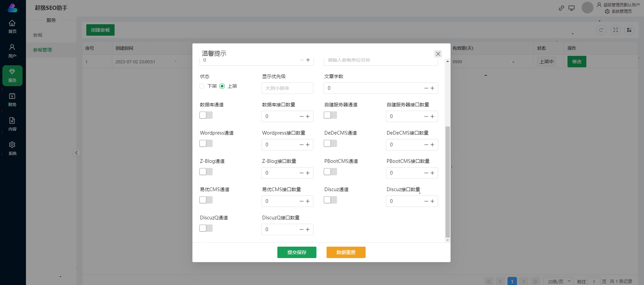Screen dimensions: 644x285
Task: Enable the 数据库通道 toggle switch
Action: [206, 115]
